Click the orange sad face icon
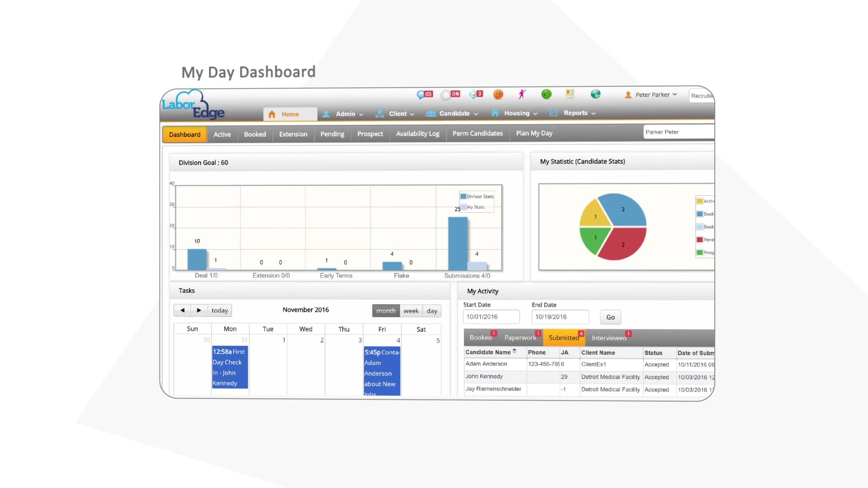 point(498,94)
